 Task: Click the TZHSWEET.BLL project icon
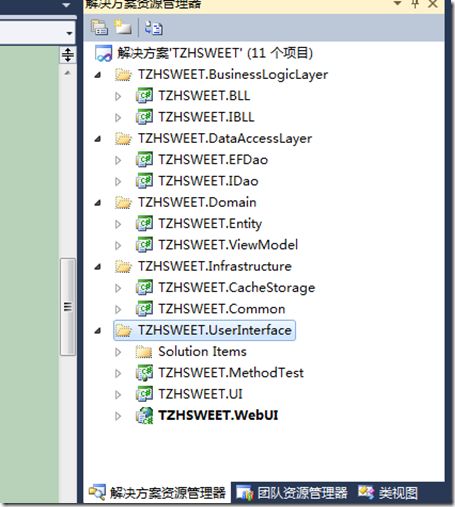[144, 96]
